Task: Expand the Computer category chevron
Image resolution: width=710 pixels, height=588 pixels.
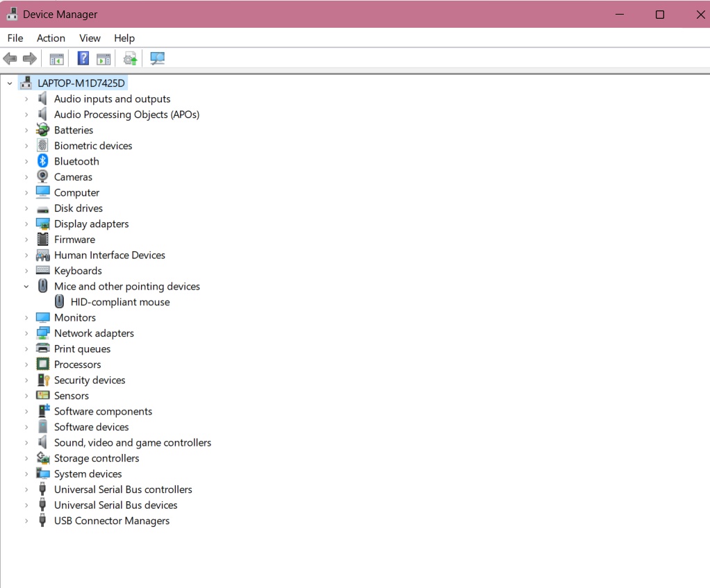Action: coord(26,193)
